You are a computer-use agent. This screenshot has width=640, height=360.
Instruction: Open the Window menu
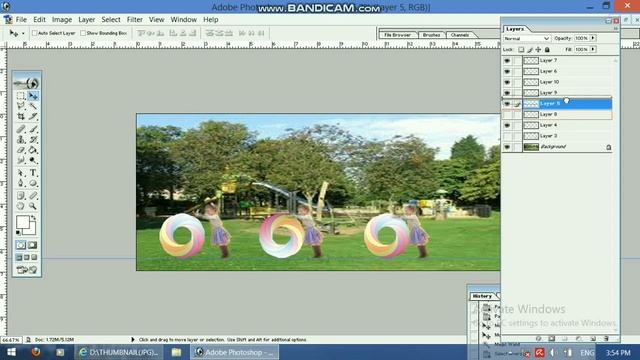click(x=184, y=20)
